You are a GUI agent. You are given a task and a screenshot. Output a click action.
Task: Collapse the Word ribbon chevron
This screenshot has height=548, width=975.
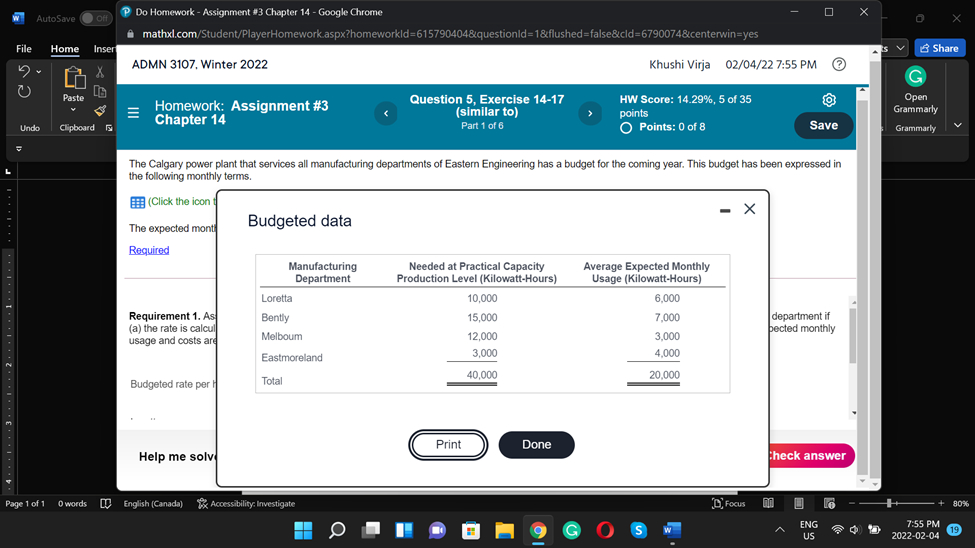coord(958,125)
